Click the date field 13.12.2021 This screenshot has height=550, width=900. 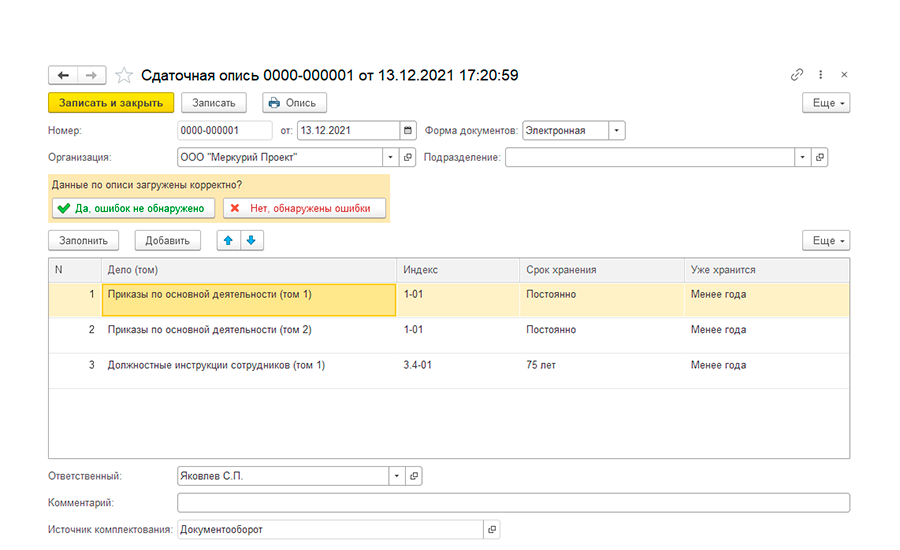pyautogui.click(x=348, y=130)
